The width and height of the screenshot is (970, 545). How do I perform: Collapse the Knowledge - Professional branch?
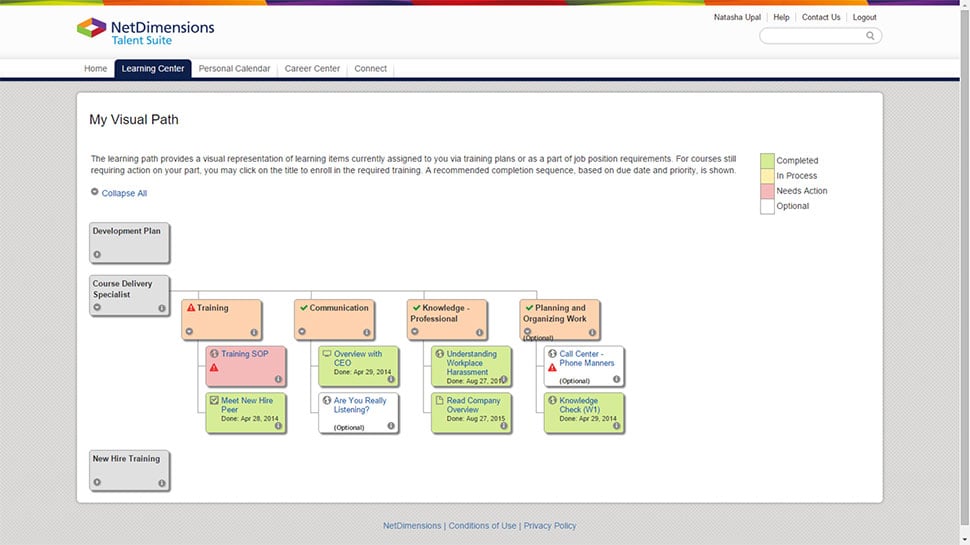pos(414,332)
